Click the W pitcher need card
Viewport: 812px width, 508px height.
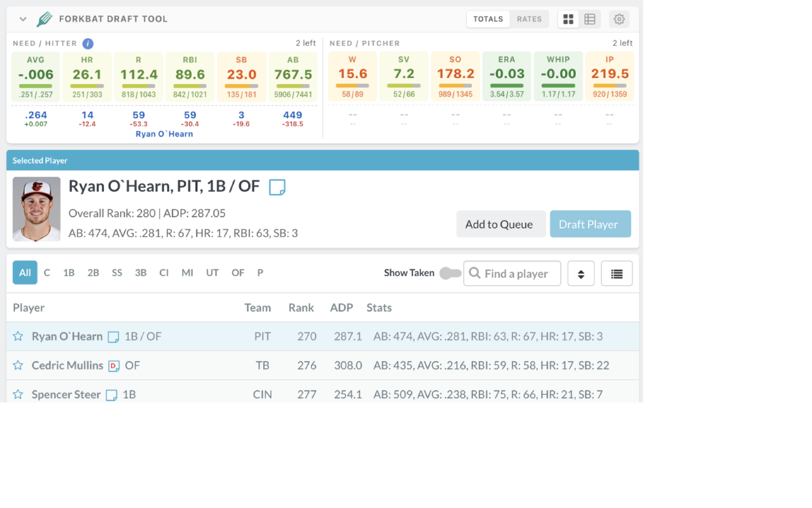(353, 77)
